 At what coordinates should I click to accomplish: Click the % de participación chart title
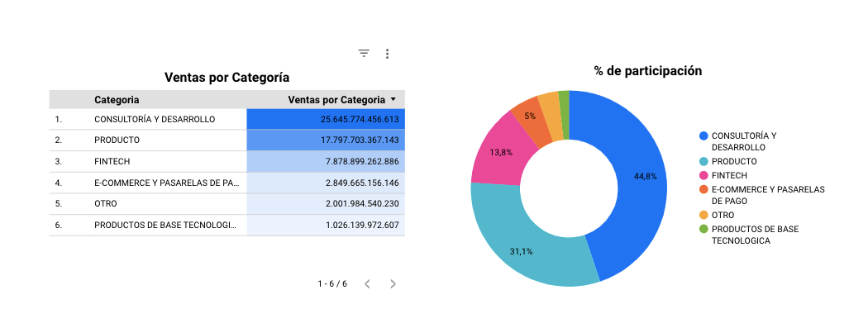(647, 71)
